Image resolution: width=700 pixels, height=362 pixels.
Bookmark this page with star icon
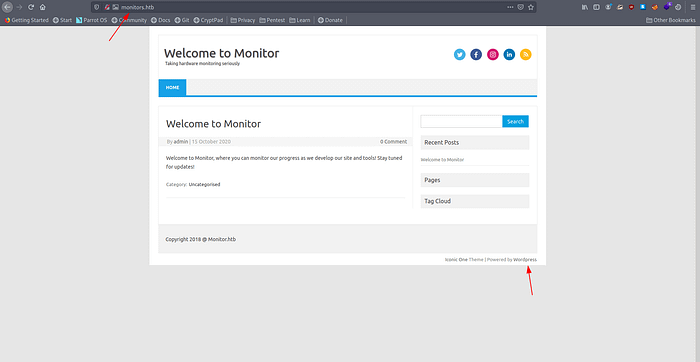pyautogui.click(x=531, y=7)
